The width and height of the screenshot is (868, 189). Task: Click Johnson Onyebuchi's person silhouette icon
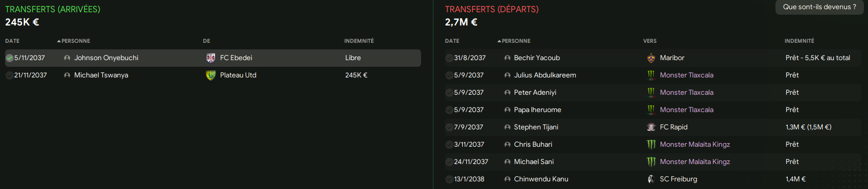coord(67,58)
